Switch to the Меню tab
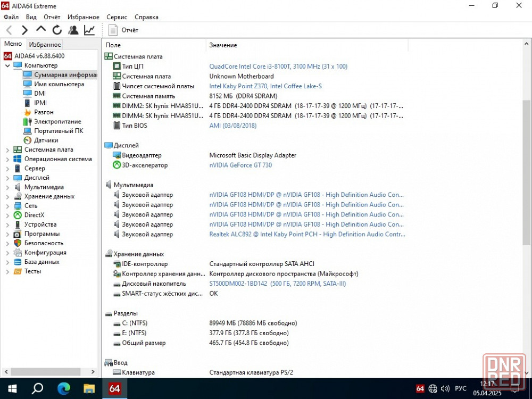Screen dimensions: 532x399 point(13,44)
